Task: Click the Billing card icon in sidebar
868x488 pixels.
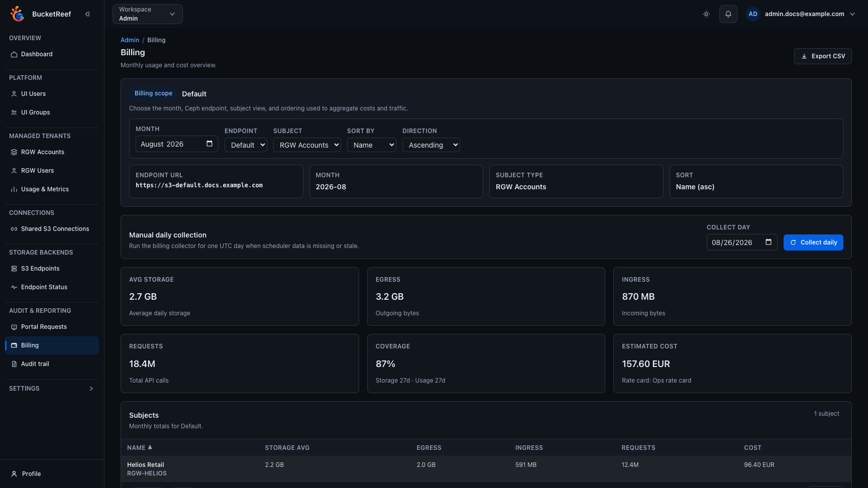Action: click(x=14, y=345)
